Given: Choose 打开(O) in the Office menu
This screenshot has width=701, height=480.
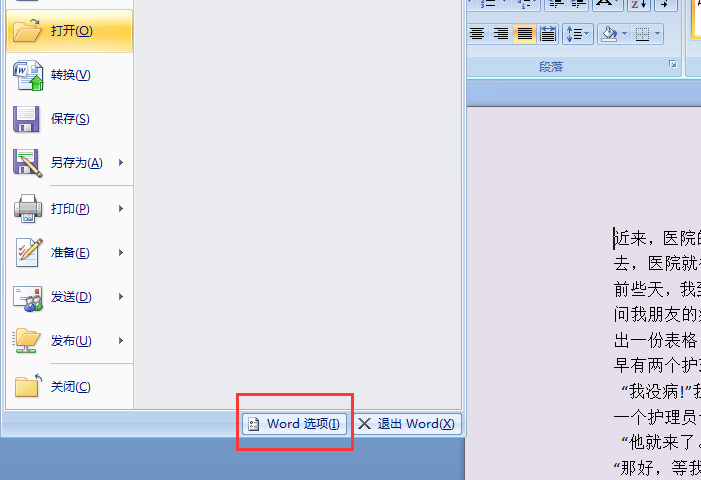Looking at the screenshot, I should tap(69, 31).
